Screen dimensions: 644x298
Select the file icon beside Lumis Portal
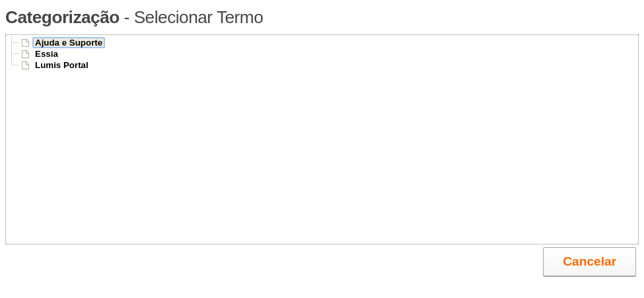tap(26, 65)
